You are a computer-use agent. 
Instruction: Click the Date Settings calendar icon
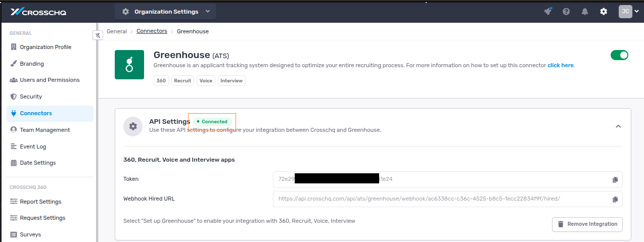(x=14, y=163)
